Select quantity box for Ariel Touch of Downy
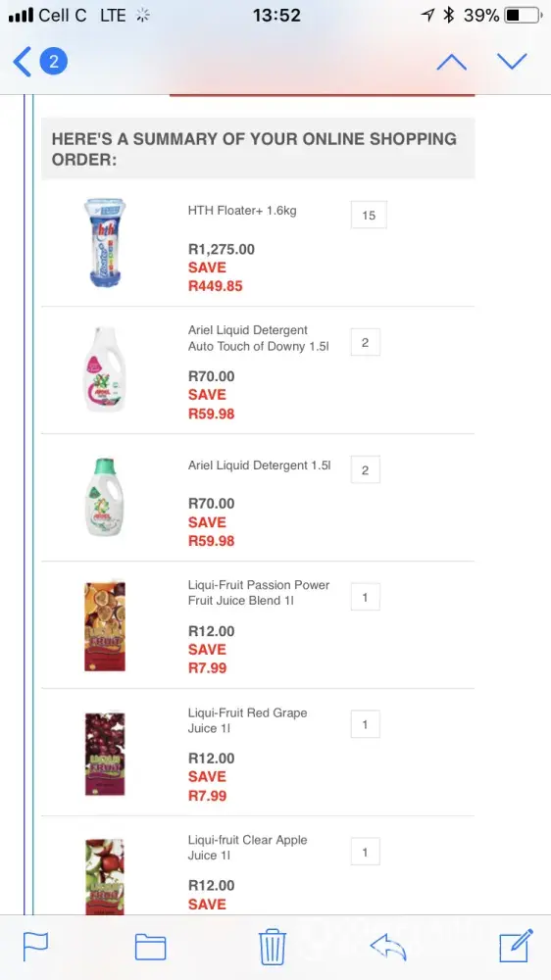This screenshot has height=980, width=551. (366, 342)
